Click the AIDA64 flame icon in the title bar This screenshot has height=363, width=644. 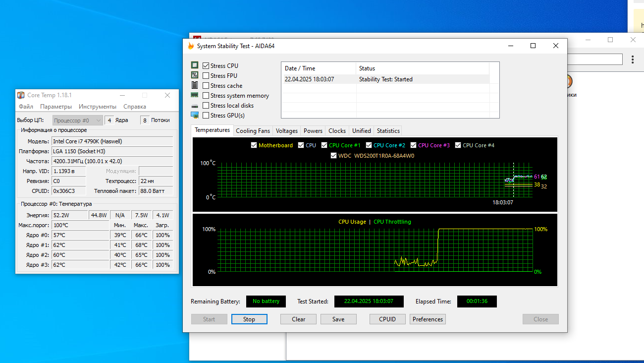coord(191,46)
